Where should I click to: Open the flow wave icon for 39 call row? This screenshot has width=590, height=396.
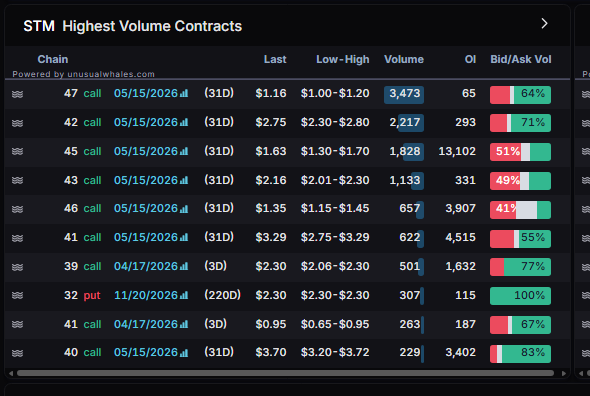pyautogui.click(x=17, y=267)
